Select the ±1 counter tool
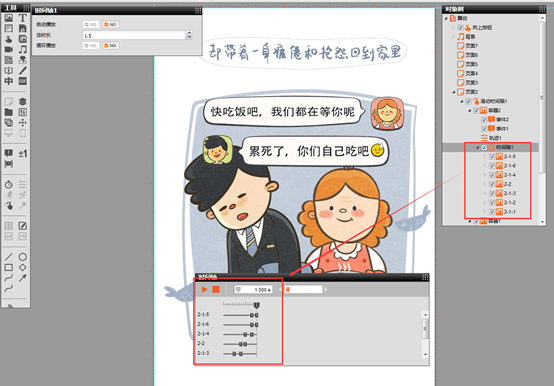The image size is (554, 386). click(23, 154)
